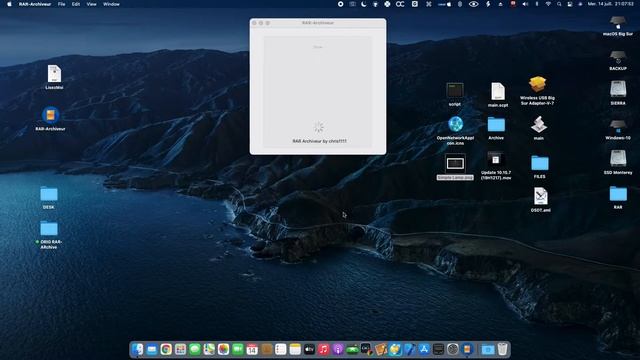
Task: Select the FILES folder on the desktop
Action: click(540, 163)
